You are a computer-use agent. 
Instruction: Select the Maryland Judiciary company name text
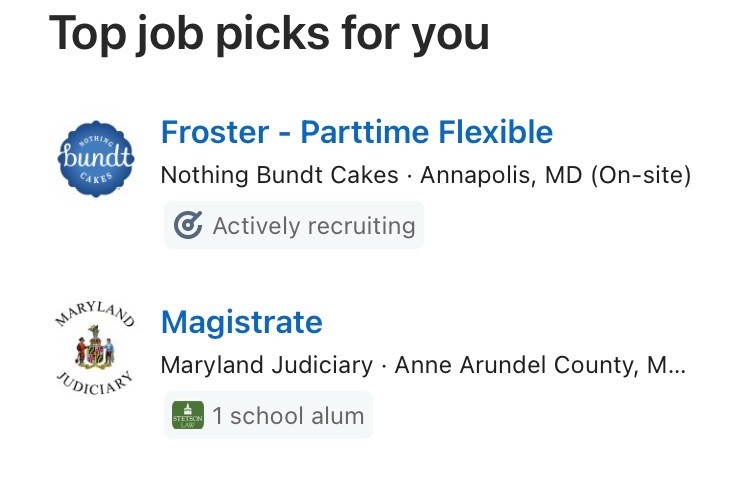pos(266,365)
